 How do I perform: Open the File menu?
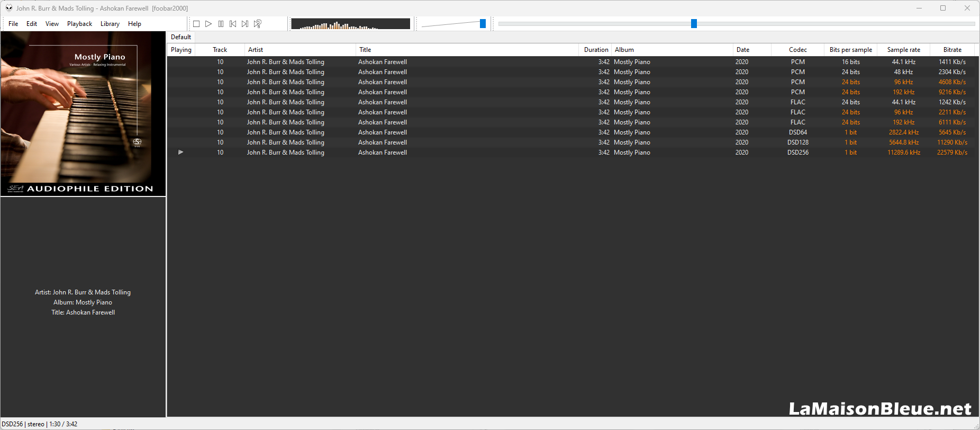(13, 24)
